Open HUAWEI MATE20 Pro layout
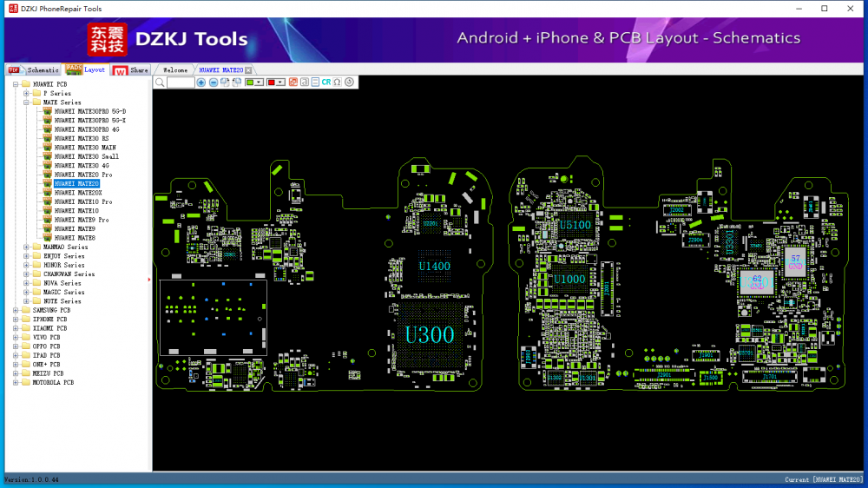868x488 pixels. coord(83,175)
